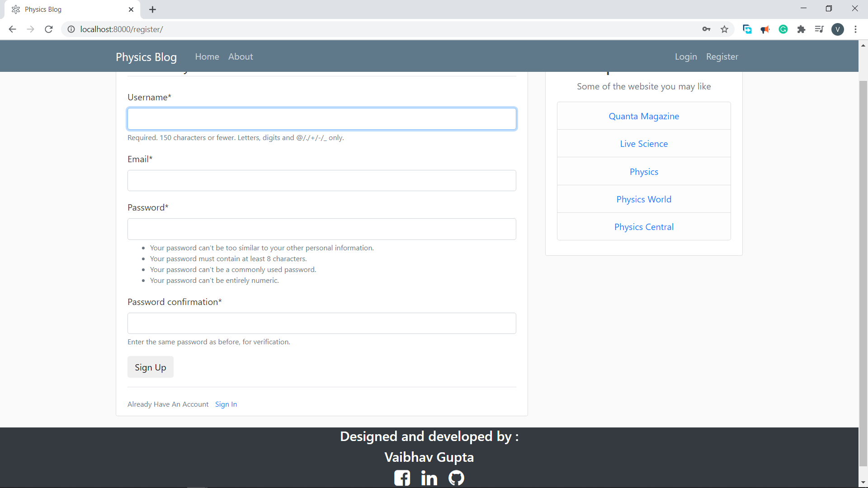The width and height of the screenshot is (868, 488).
Task: Go to Home in navbar
Action: (207, 56)
